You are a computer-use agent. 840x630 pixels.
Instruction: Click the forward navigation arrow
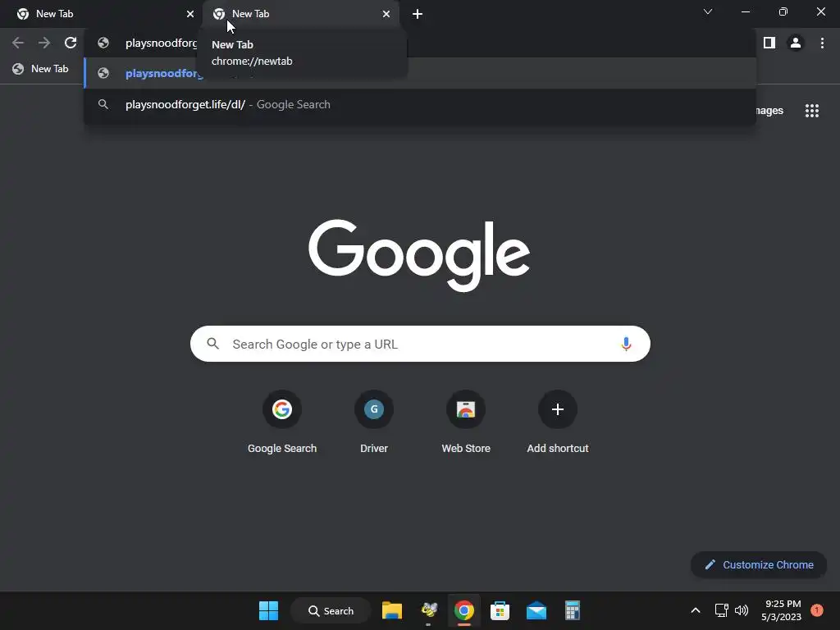click(x=44, y=43)
